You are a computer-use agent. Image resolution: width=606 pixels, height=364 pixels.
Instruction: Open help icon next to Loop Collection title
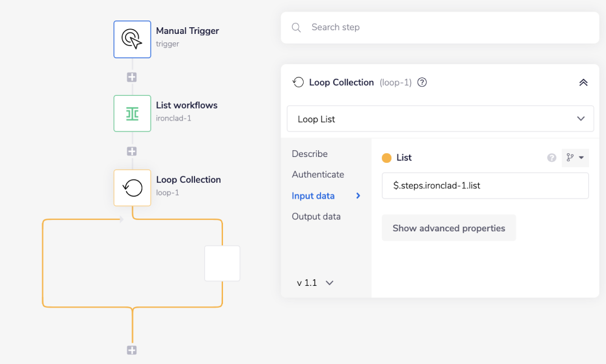tap(422, 82)
